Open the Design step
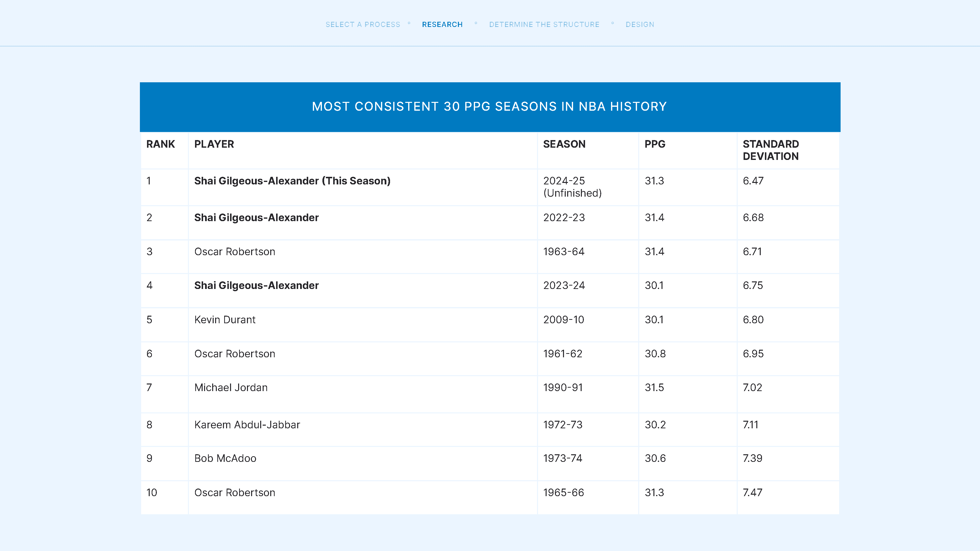Image resolution: width=980 pixels, height=551 pixels. click(x=639, y=25)
